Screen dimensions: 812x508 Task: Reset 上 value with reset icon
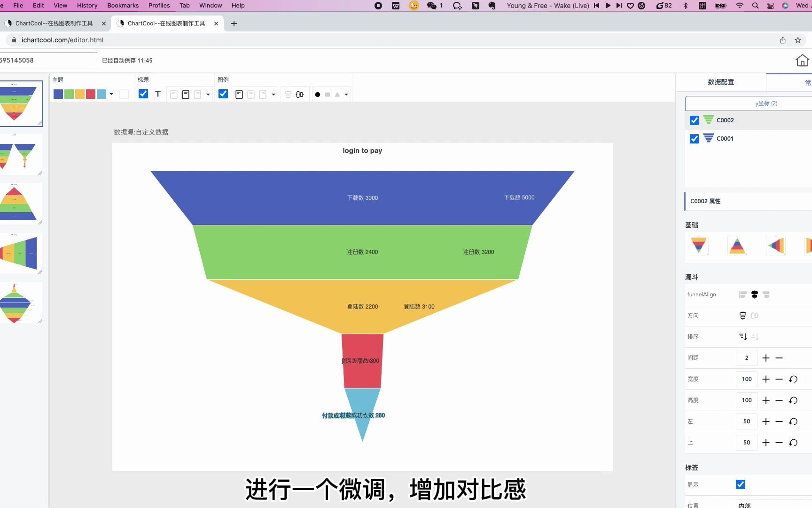tap(793, 443)
